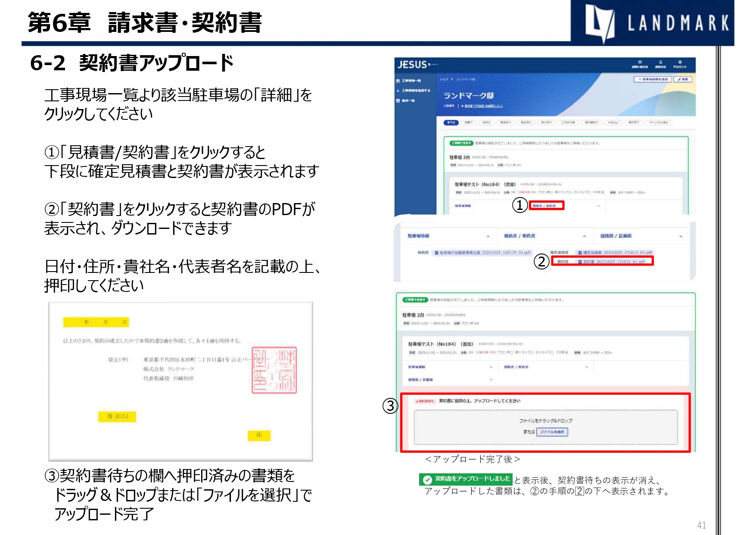Select 工事現場を追加する plus item in sidebar

coord(413,91)
